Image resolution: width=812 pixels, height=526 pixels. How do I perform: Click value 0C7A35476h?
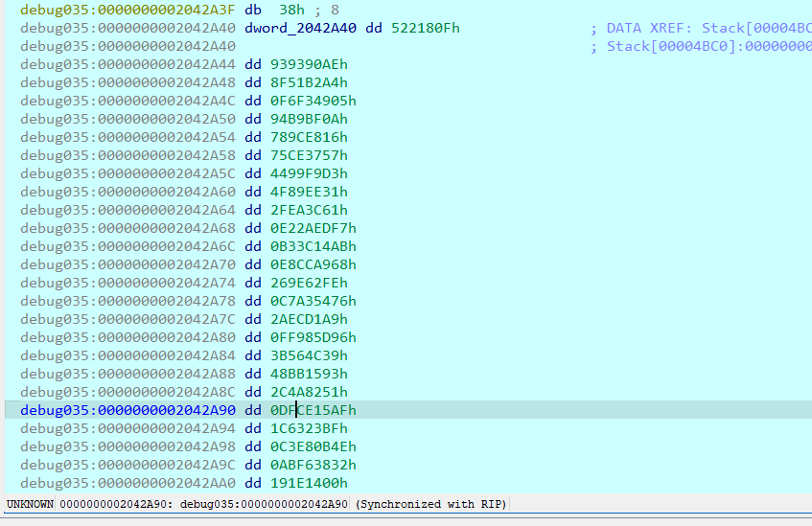313,301
